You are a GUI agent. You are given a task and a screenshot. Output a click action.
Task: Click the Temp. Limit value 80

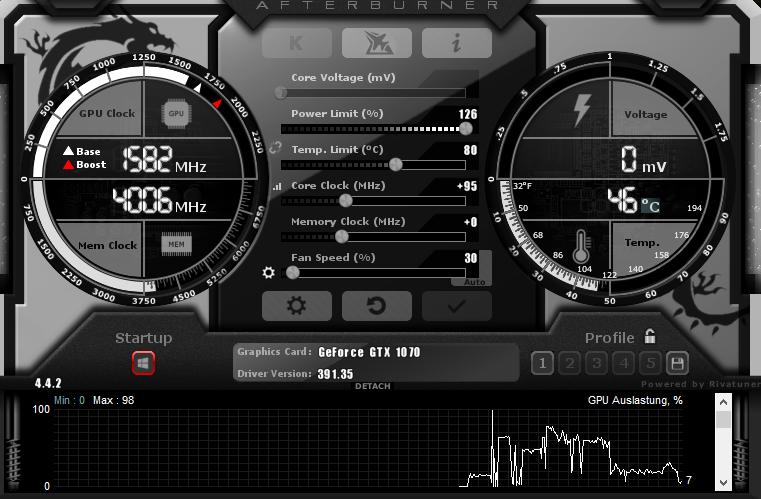pyautogui.click(x=470, y=150)
